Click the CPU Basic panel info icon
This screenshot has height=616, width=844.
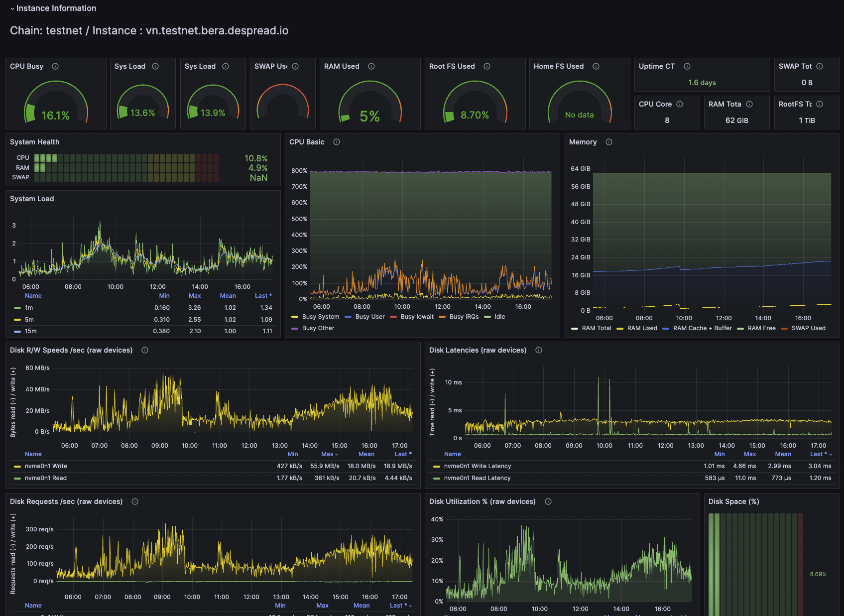(x=337, y=142)
